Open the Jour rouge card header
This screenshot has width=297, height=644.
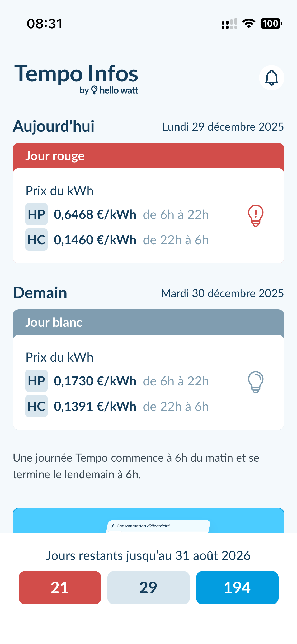(148, 156)
